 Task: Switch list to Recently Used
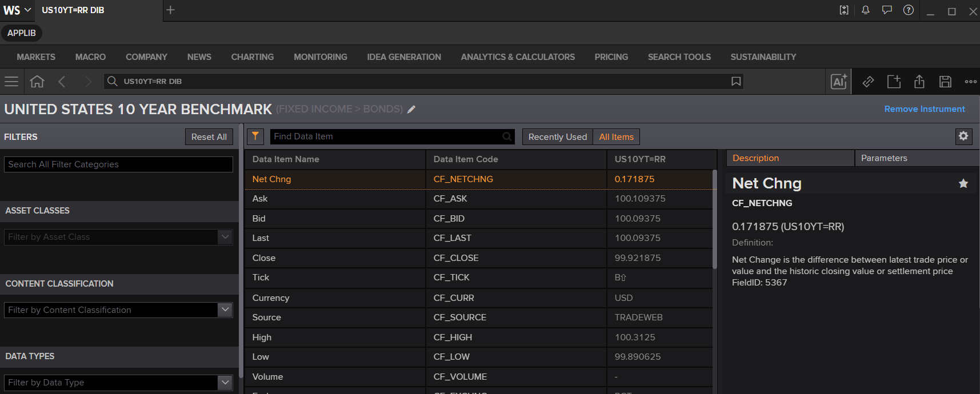[558, 137]
